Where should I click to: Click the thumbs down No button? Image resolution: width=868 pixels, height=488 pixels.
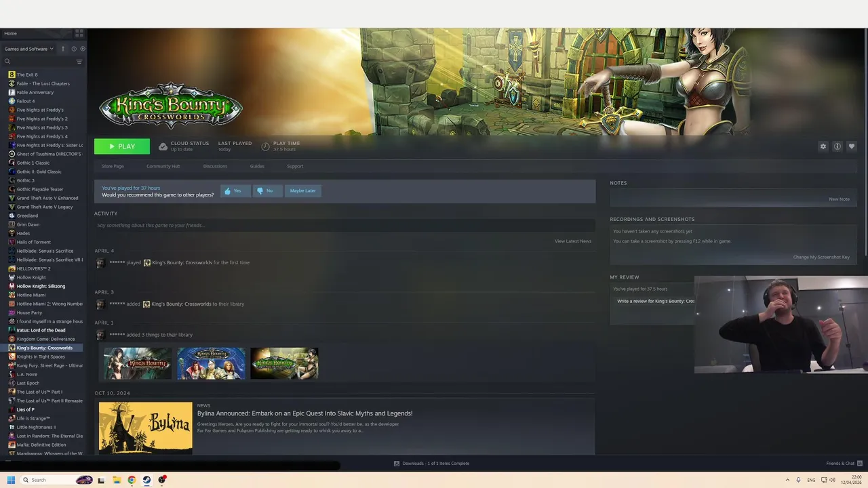pyautogui.click(x=267, y=191)
